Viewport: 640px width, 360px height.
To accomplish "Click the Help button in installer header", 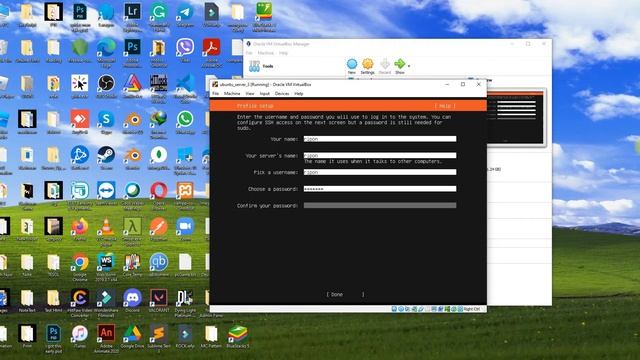I will coord(445,106).
